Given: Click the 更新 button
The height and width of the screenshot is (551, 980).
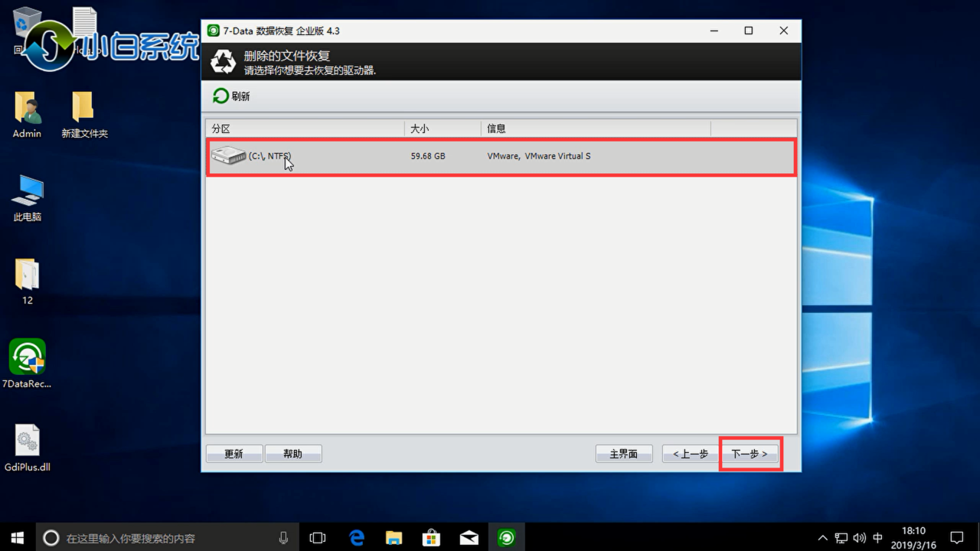Looking at the screenshot, I should pyautogui.click(x=234, y=454).
